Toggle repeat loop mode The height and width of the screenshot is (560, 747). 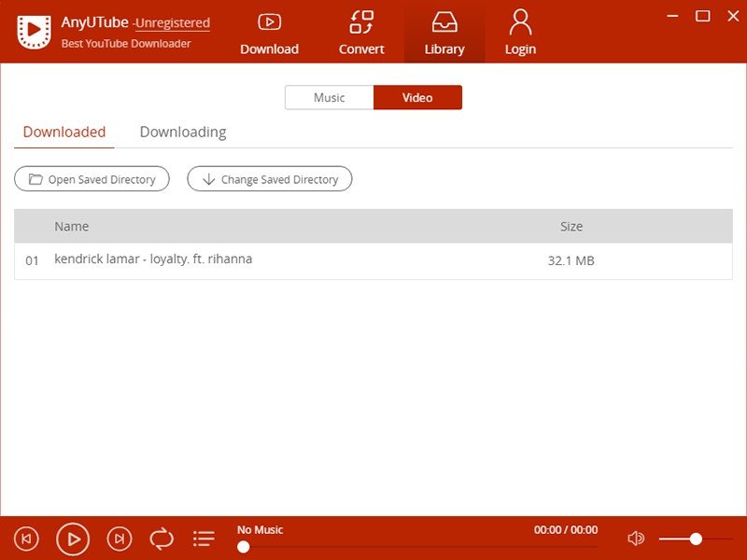162,539
